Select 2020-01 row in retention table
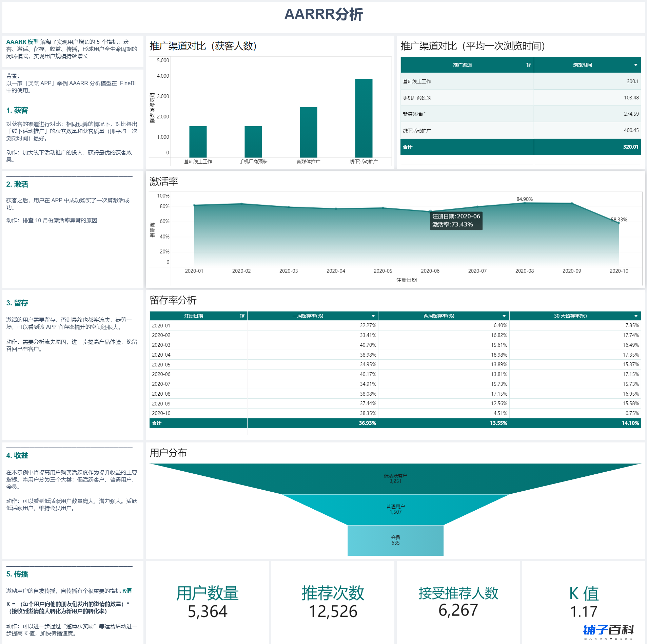Viewport: 647px width, 644px height. 395,325
